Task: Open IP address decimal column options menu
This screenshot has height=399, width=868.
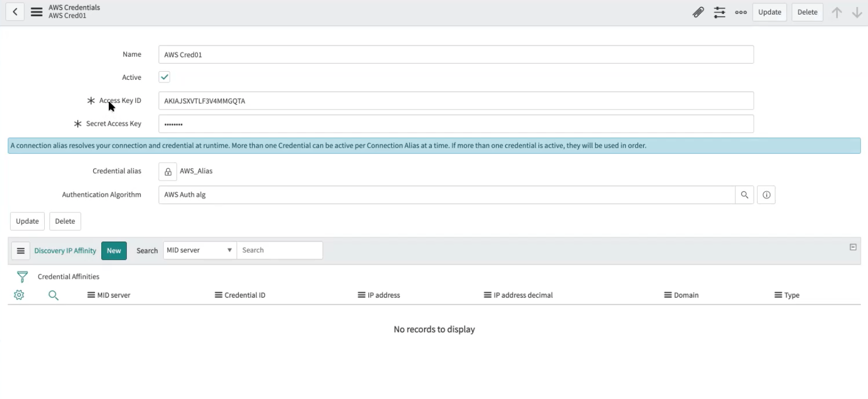Action: pos(487,295)
